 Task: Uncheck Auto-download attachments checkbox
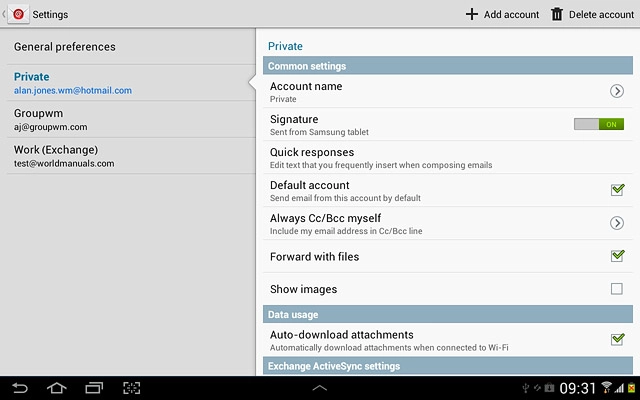617,339
